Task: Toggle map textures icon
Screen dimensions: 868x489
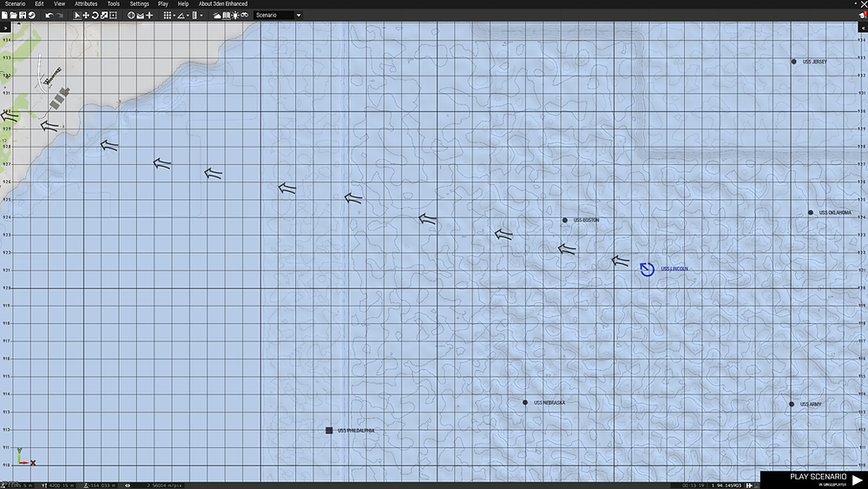Action: [227, 16]
